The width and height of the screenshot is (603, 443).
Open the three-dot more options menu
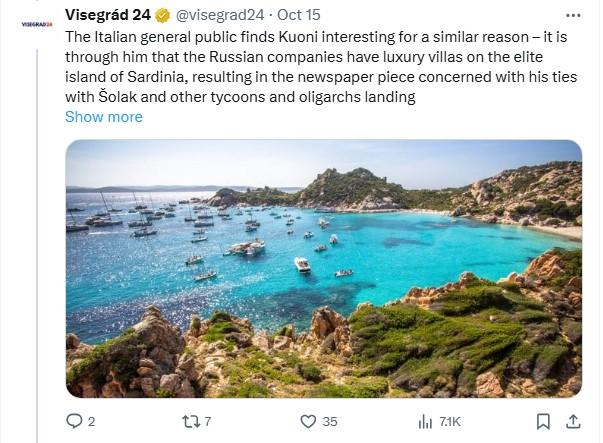573,15
